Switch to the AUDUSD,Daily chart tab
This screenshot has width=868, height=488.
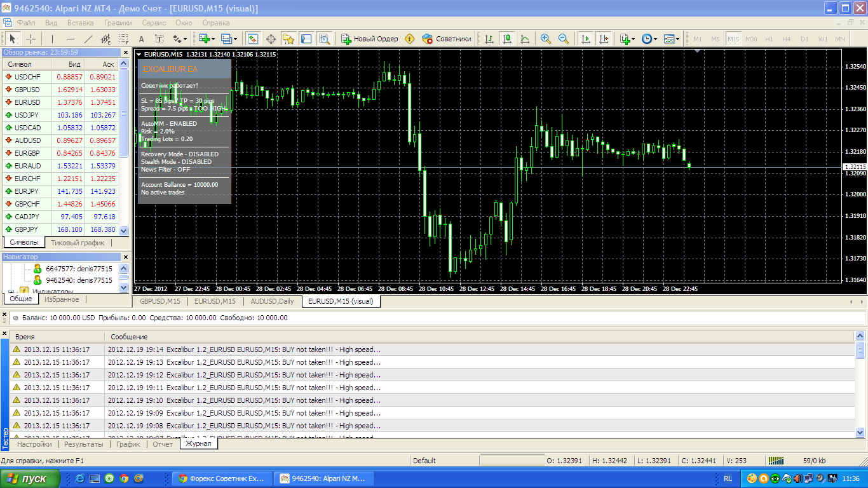click(x=272, y=301)
